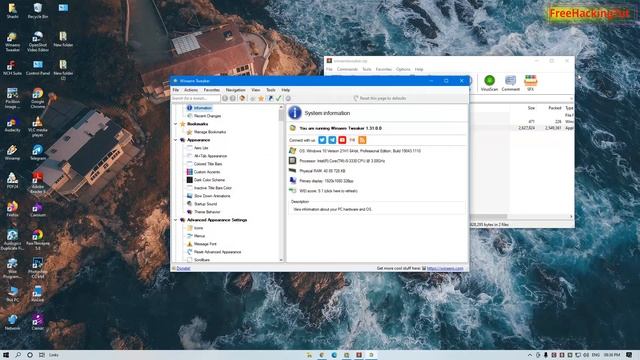This screenshot has height=360, width=640.
Task: Click the star bookmark icon in Winaero toolbar
Action: [261, 98]
